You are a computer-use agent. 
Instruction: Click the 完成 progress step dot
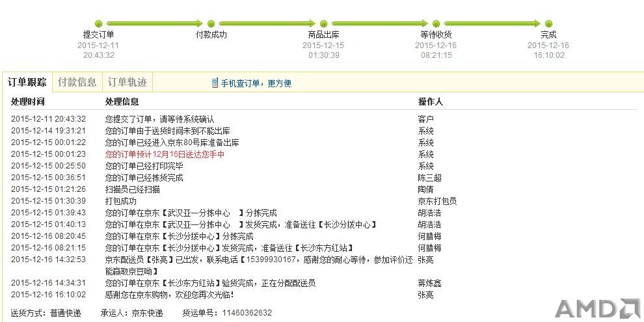click(548, 24)
